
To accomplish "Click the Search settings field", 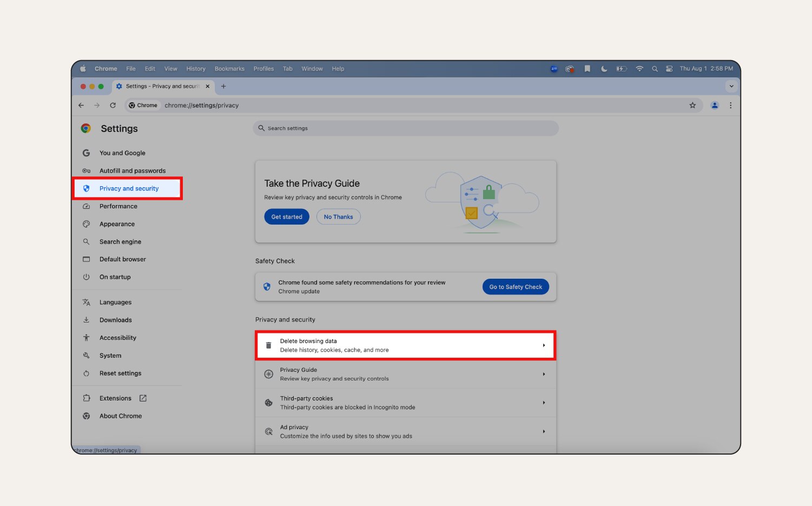I will click(x=406, y=128).
